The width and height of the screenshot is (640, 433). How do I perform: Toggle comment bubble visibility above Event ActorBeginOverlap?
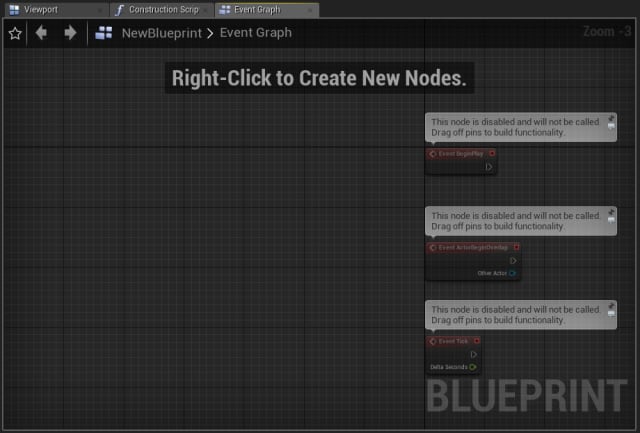click(x=611, y=220)
